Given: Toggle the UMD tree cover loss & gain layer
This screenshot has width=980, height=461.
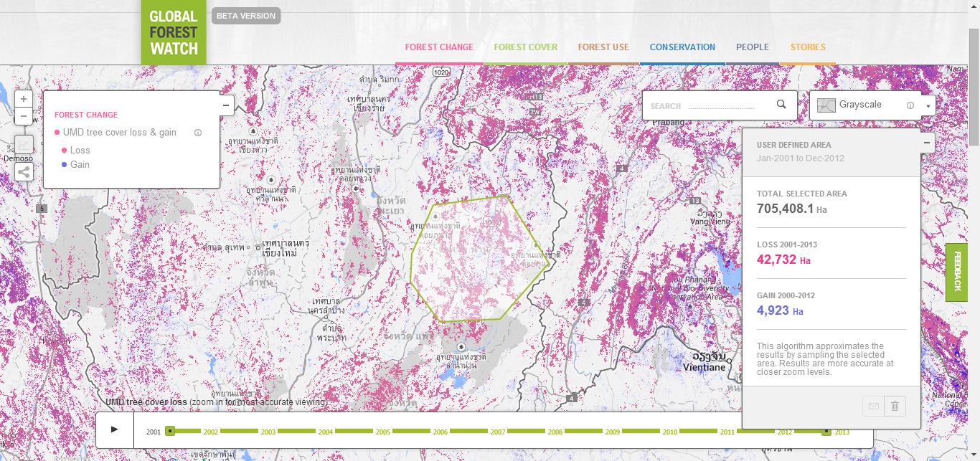Looking at the screenshot, I should coord(57,133).
